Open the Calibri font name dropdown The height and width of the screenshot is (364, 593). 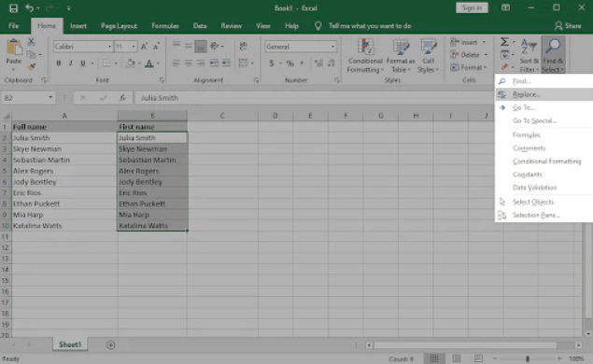click(109, 47)
